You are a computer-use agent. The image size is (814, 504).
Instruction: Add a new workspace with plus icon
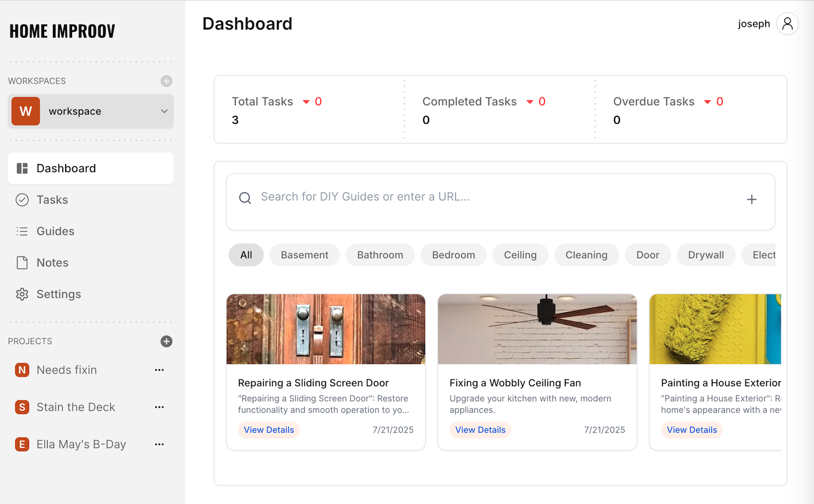[166, 81]
